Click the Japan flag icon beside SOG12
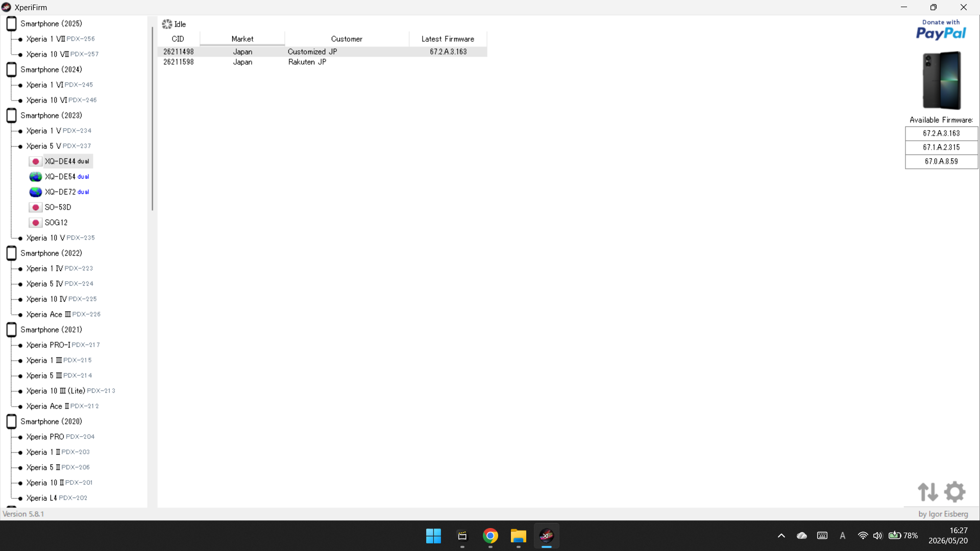Screen dimensions: 980x551 pos(35,222)
